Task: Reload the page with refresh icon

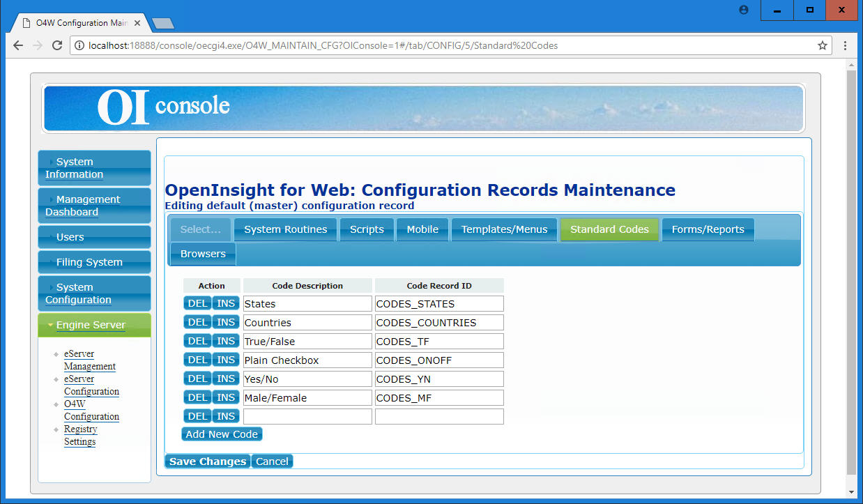Action: pos(58,45)
